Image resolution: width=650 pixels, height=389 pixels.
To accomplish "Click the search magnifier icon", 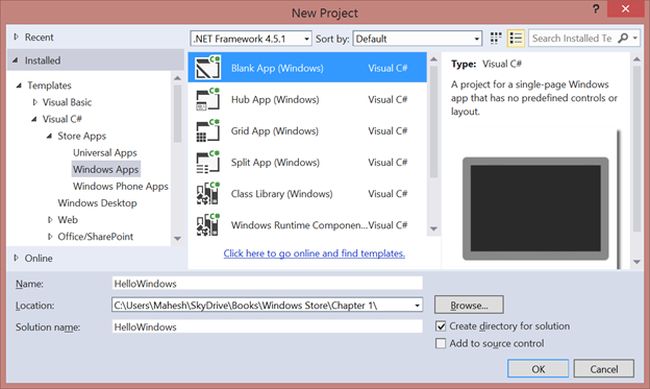I will pyautogui.click(x=623, y=38).
